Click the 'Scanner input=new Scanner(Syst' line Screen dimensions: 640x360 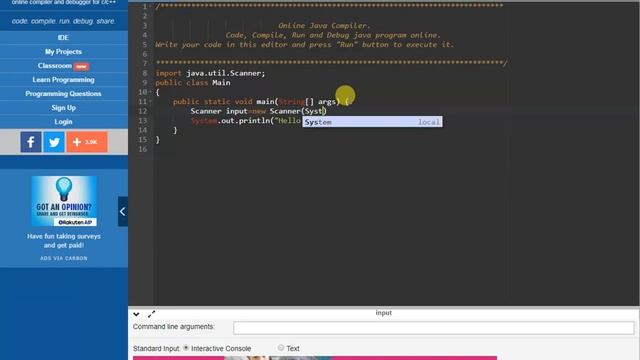pyautogui.click(x=258, y=111)
